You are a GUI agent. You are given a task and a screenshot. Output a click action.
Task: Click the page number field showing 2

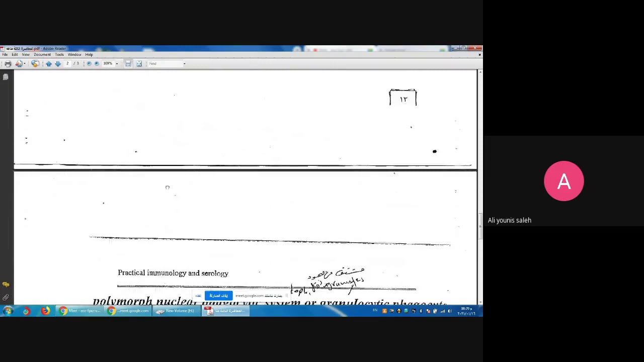tap(67, 63)
